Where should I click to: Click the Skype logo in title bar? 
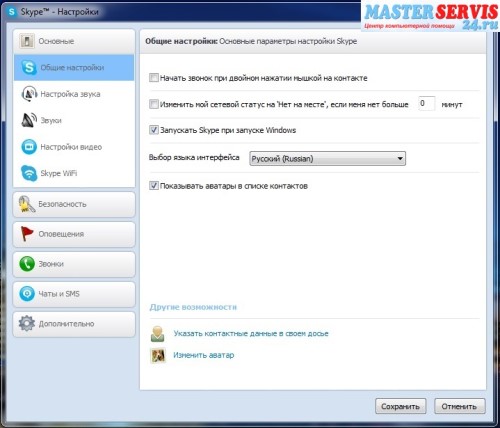pyautogui.click(x=12, y=12)
